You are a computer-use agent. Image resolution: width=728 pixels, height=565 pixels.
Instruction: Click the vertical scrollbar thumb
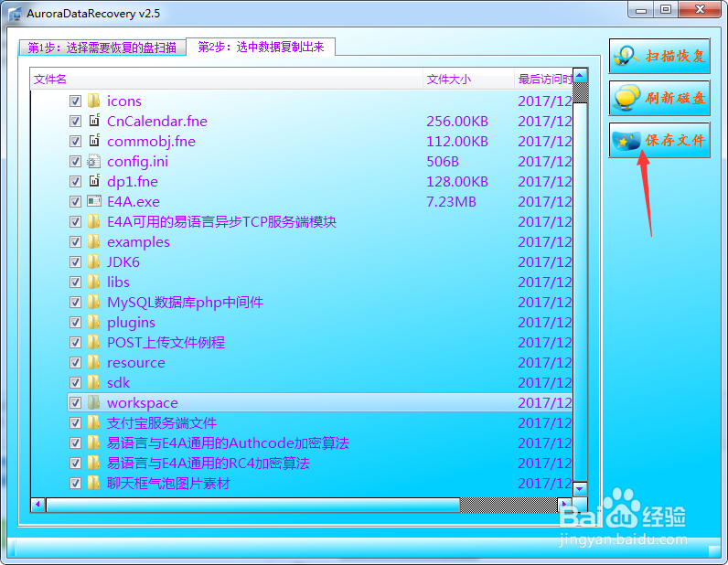[x=581, y=292]
